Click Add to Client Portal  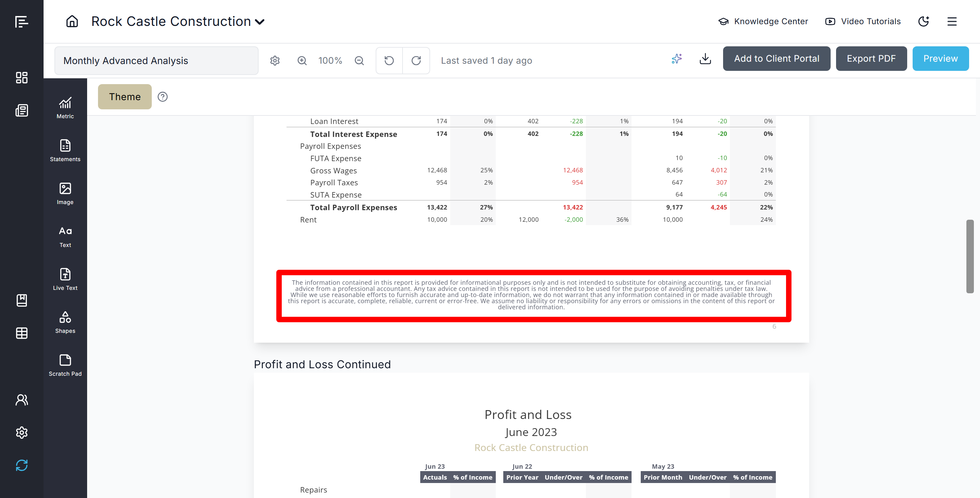[x=776, y=59]
